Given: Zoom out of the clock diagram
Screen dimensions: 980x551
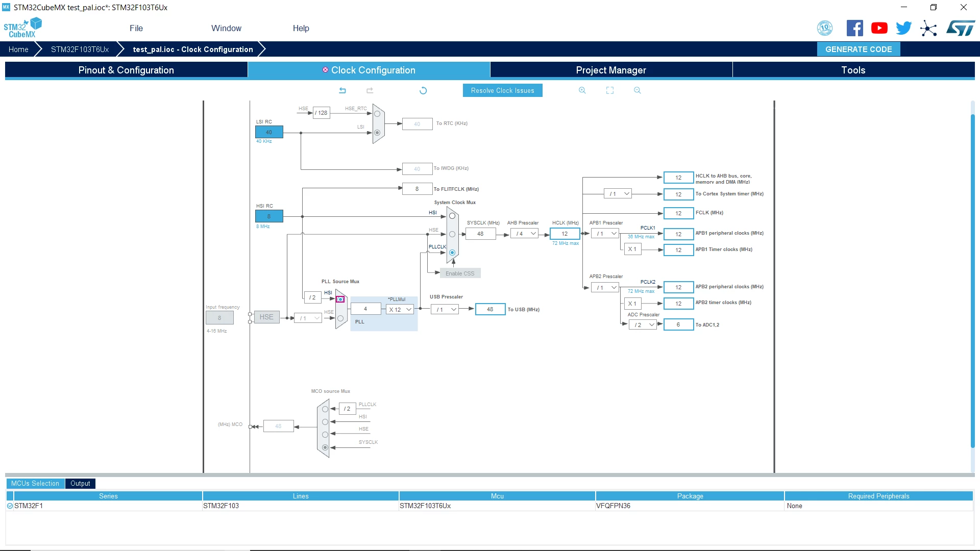Looking at the screenshot, I should pos(638,90).
